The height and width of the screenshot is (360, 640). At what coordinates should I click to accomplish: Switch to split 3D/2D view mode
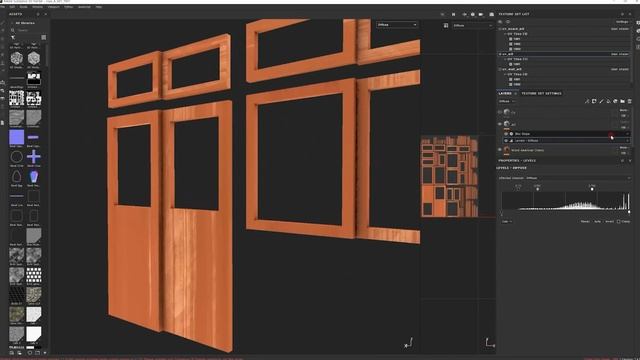[464, 14]
